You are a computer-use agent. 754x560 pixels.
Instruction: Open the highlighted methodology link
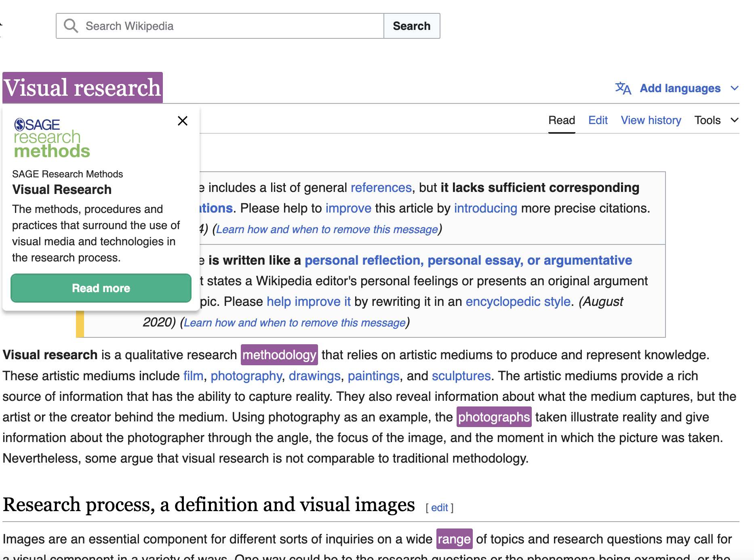point(279,355)
